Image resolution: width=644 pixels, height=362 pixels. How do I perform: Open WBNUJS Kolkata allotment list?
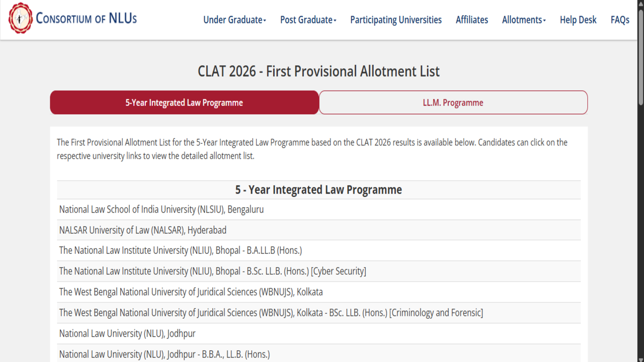tap(191, 292)
